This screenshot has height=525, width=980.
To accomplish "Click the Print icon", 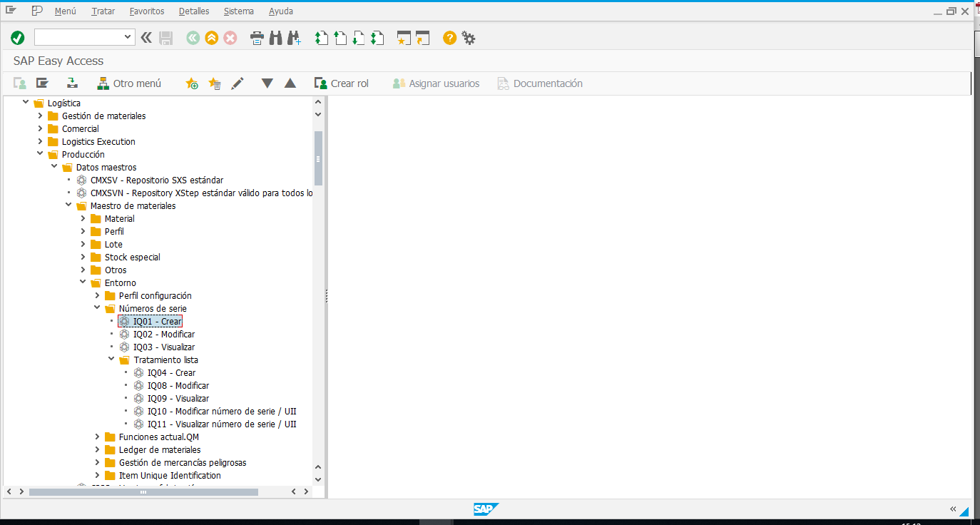I will coord(257,38).
